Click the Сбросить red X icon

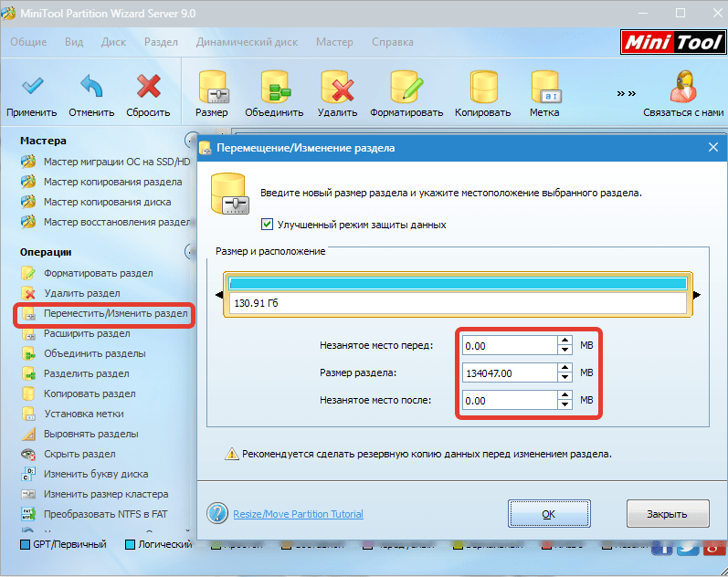click(149, 86)
